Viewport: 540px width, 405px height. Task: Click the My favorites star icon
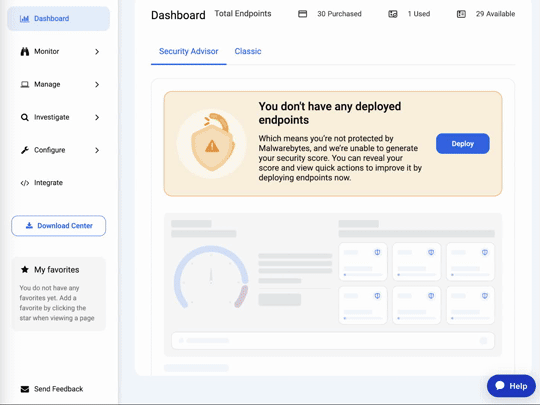coord(24,270)
